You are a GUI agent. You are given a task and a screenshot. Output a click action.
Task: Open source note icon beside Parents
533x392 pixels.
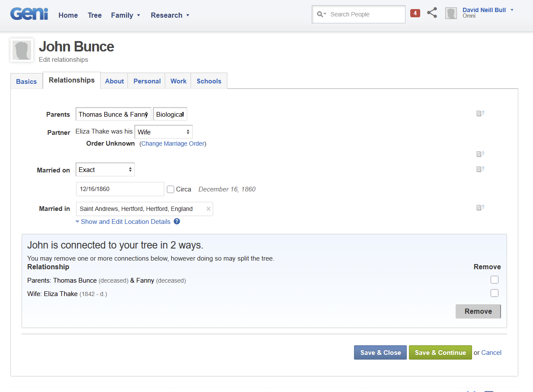coord(480,114)
